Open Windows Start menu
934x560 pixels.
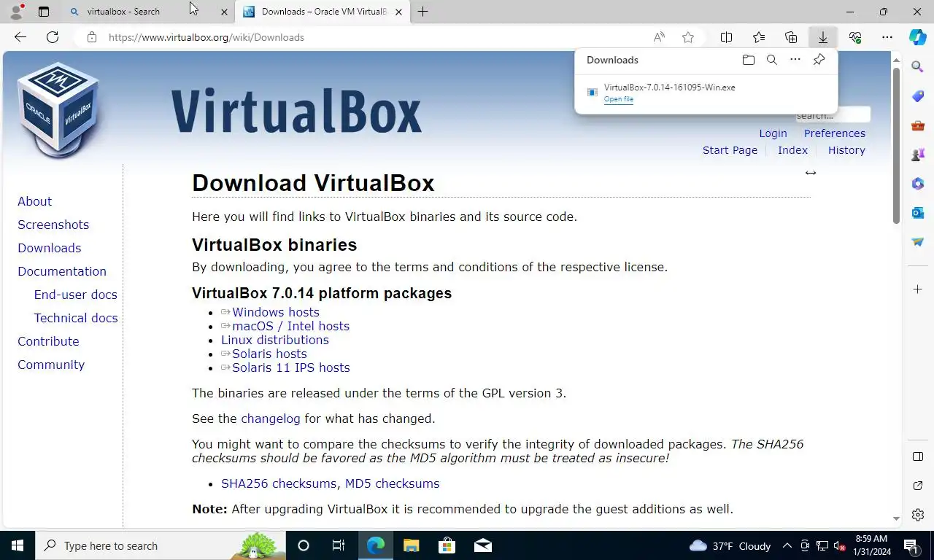[x=18, y=545]
